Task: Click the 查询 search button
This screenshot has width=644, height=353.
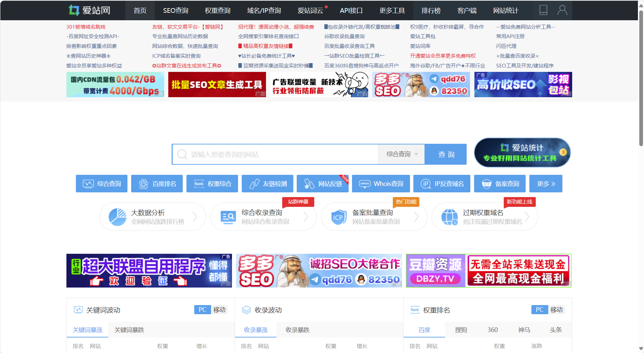Action: [446, 154]
